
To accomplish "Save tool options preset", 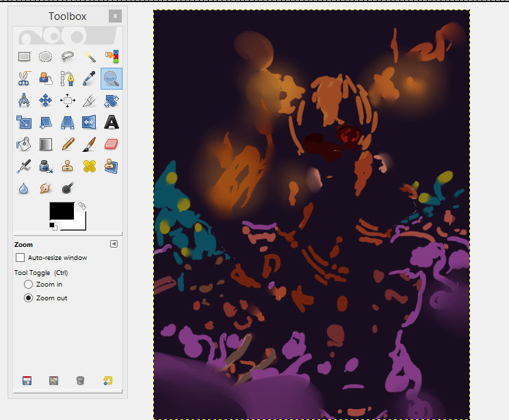I will coord(27,380).
